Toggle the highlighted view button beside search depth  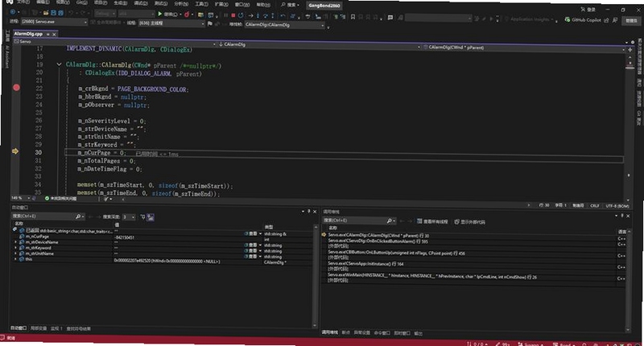click(151, 217)
